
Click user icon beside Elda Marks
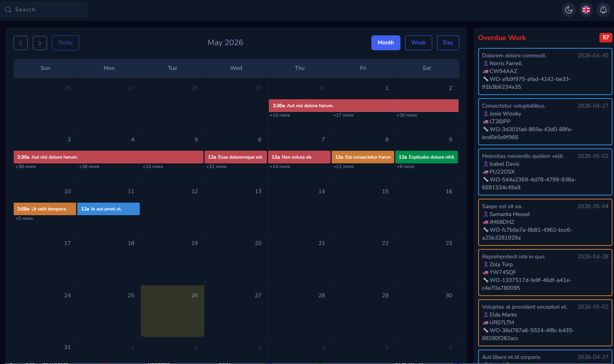[x=486, y=315]
